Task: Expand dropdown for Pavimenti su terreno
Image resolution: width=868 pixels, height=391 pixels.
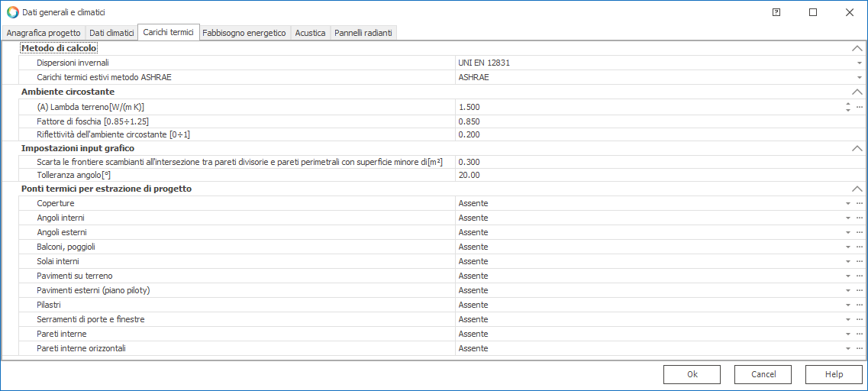Action: pyautogui.click(x=847, y=276)
